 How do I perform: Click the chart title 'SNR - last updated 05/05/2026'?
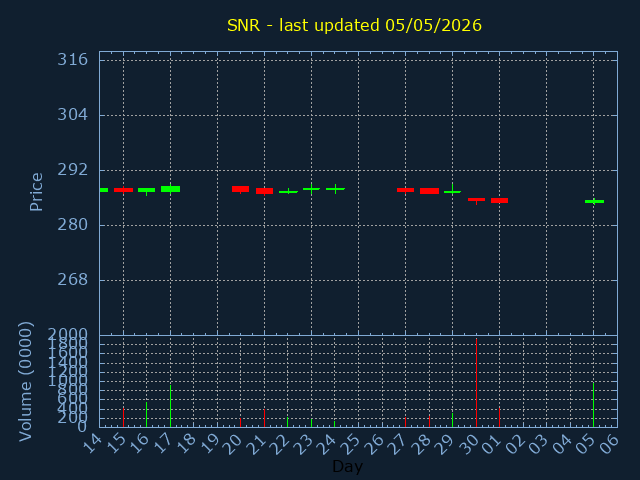click(x=354, y=25)
